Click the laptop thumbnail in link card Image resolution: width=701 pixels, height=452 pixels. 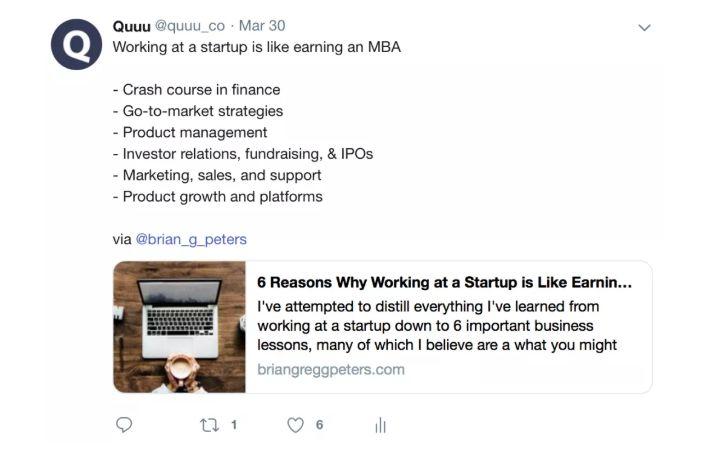(180, 327)
